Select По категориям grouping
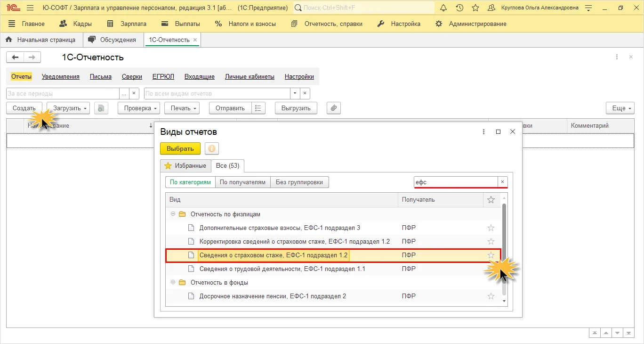 190,182
